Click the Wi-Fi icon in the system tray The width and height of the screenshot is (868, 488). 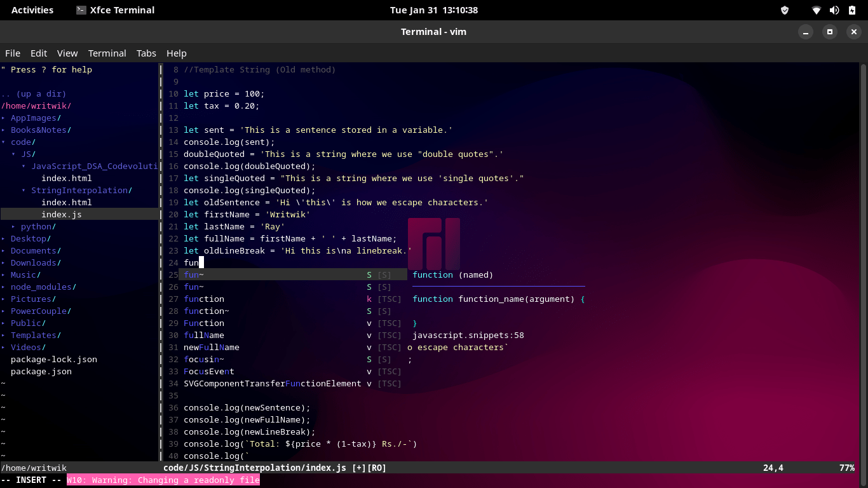[815, 10]
